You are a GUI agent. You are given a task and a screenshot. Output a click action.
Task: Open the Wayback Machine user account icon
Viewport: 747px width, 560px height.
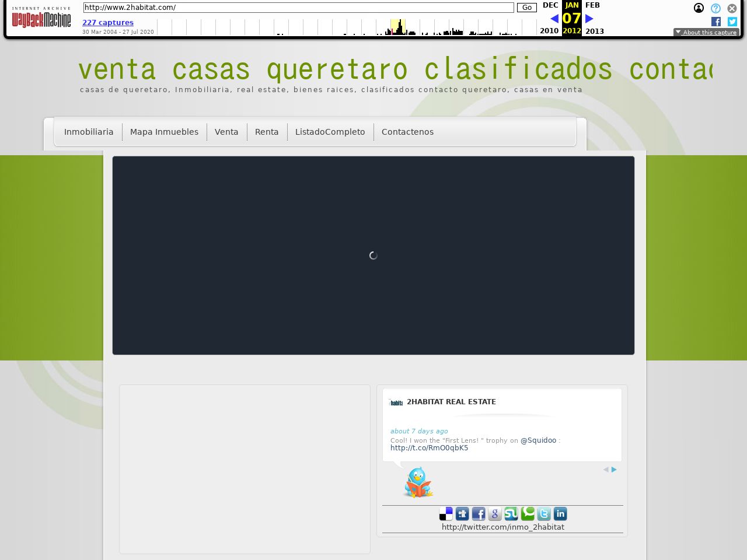699,8
